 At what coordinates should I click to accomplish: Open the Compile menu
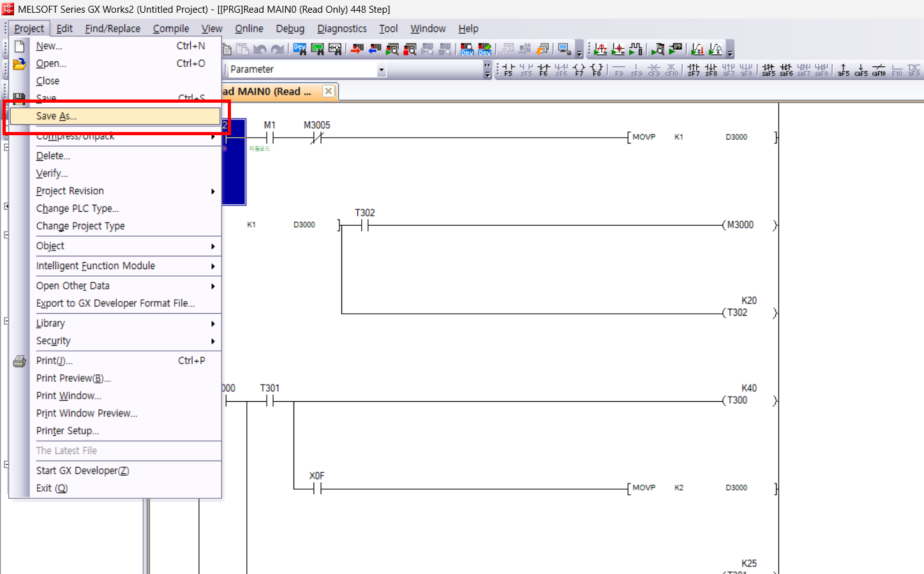[x=171, y=29]
